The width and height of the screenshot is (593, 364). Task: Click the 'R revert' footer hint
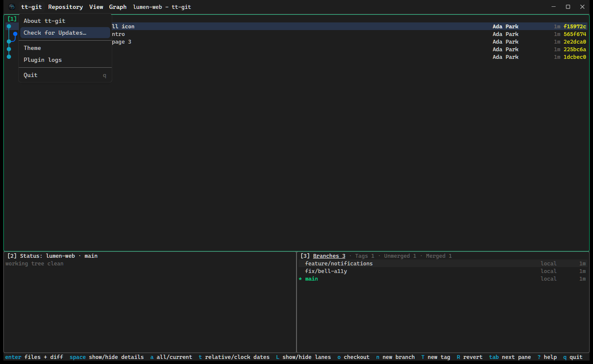pyautogui.click(x=470, y=357)
